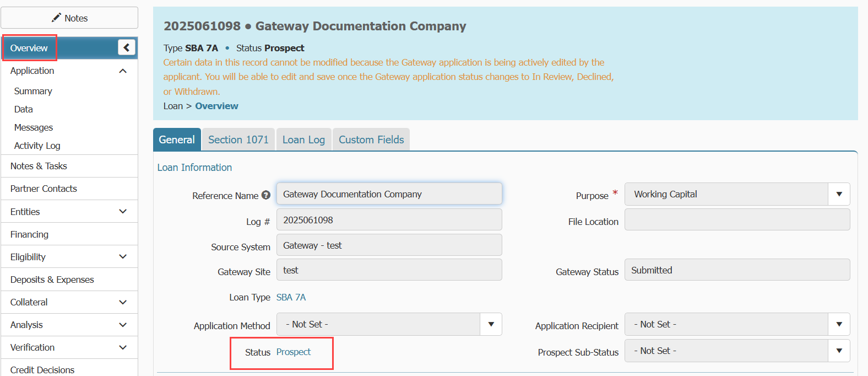Open the Loan Log tab
Image resolution: width=868 pixels, height=376 pixels.
click(303, 139)
